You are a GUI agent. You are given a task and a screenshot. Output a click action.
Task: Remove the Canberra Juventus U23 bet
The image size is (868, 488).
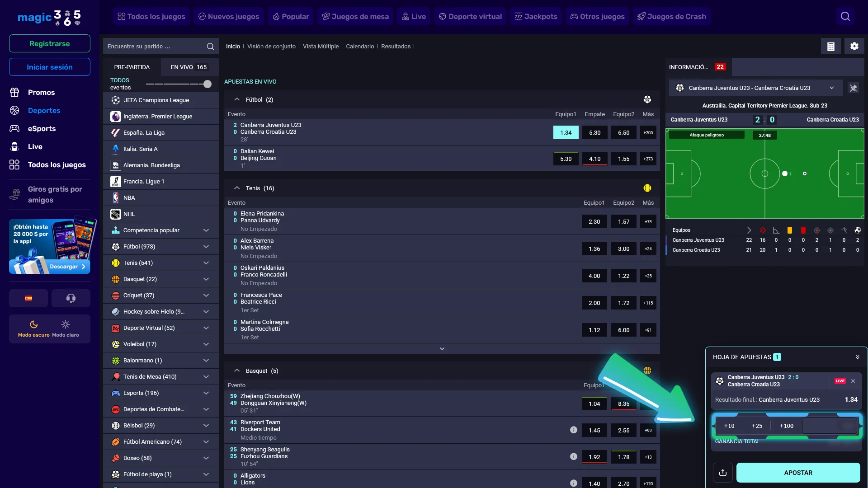[x=853, y=381]
